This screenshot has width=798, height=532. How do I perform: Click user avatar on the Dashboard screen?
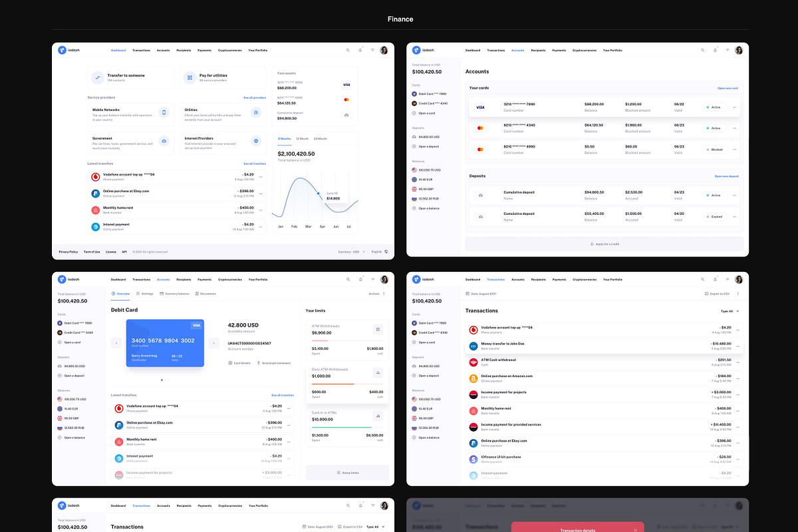tap(384, 50)
